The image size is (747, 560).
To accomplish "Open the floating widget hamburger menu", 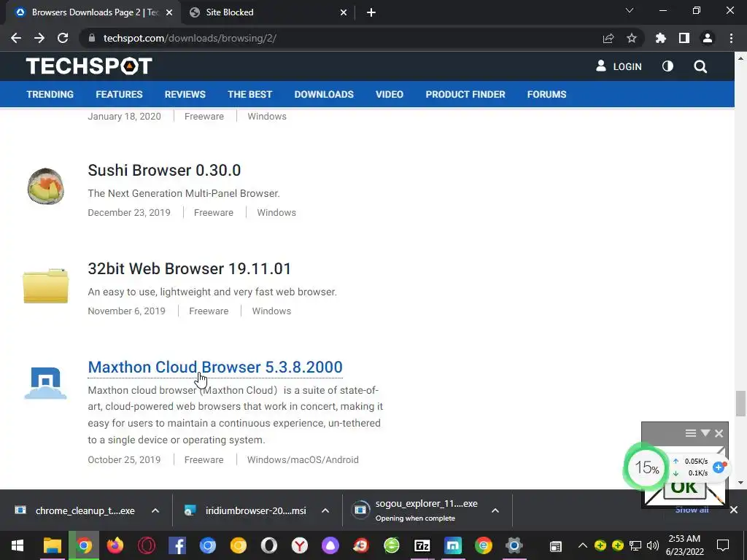I will [x=691, y=433].
